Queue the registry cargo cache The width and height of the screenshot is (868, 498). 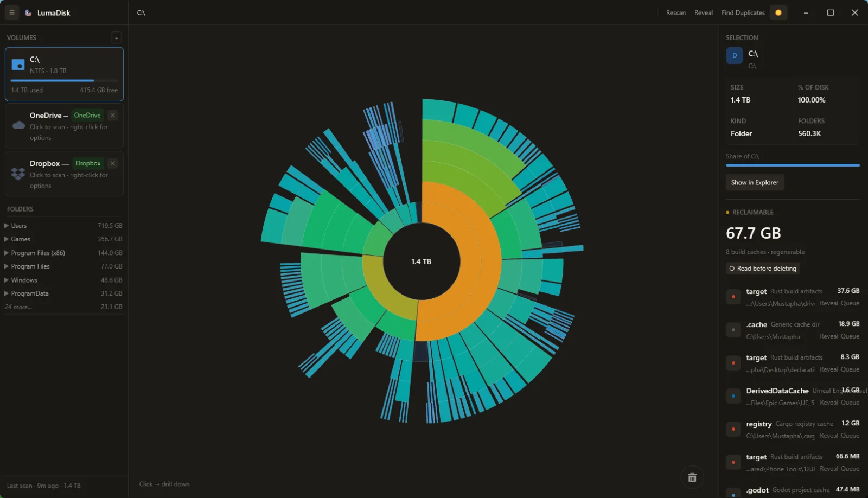click(x=850, y=436)
